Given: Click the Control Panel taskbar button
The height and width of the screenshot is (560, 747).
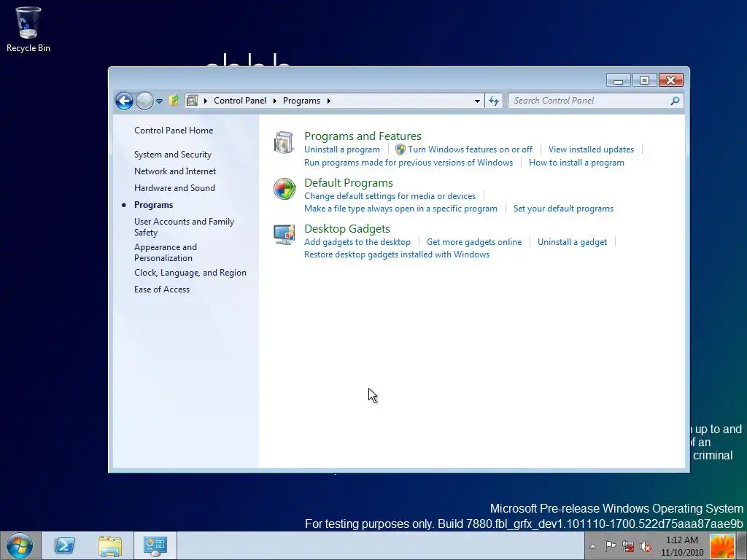Looking at the screenshot, I should pos(155,545).
